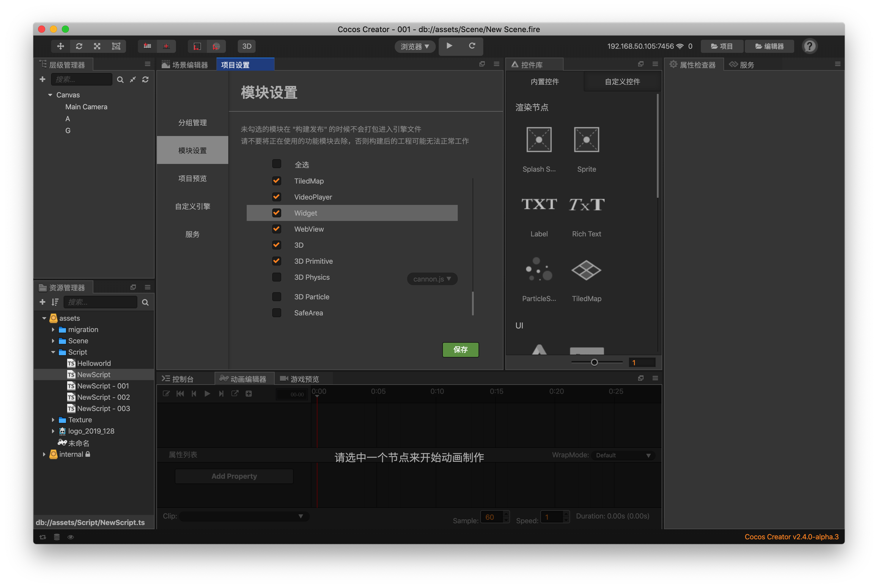Open the cannon.js physics engine dropdown
Viewport: 878px width, 588px height.
pos(432,279)
